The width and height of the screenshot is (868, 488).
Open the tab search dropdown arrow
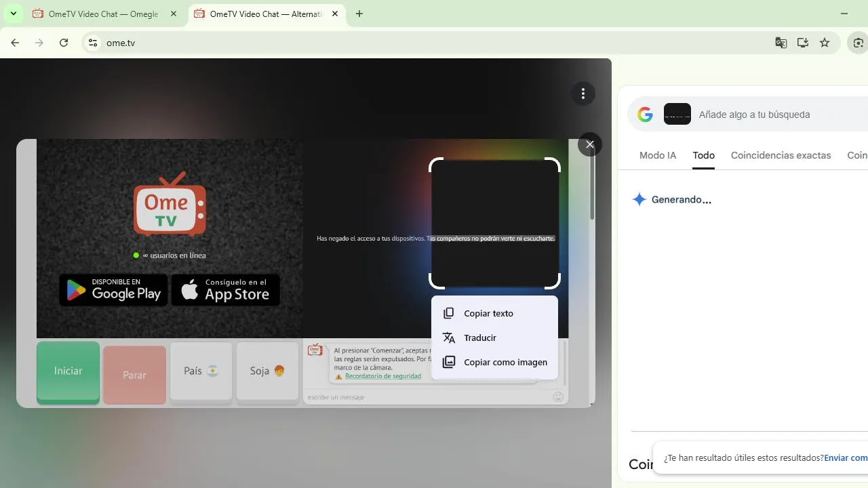point(13,14)
